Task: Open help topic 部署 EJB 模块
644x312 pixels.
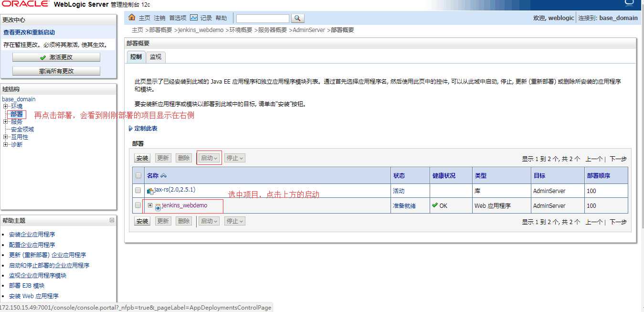Action: (27, 286)
